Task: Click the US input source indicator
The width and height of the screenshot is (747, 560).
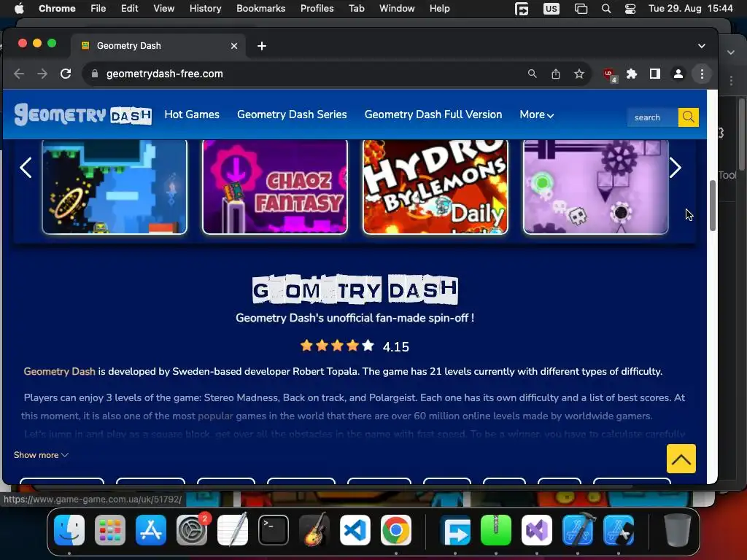Action: point(551,9)
